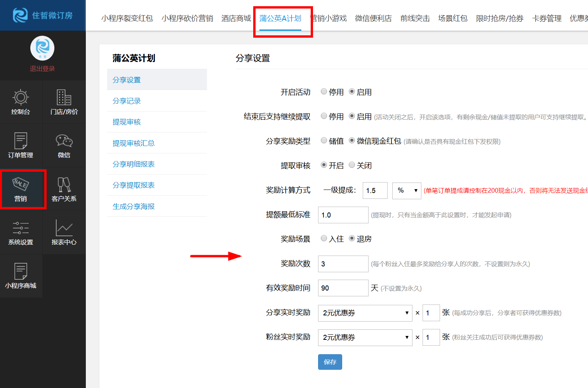The height and width of the screenshot is (388, 588).
Task: Switch to the 酒店商城 tab
Action: [x=236, y=18]
